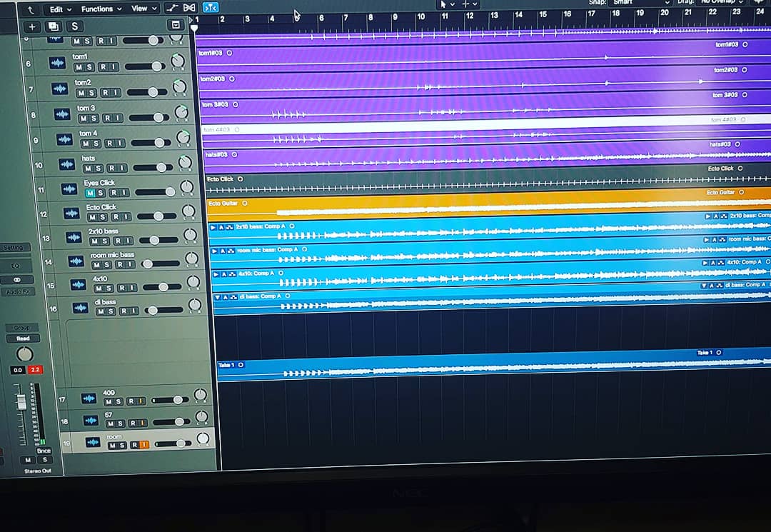Expand 2x10 bass take folder at region start
Screen dimensions: 771x532
pos(213,227)
